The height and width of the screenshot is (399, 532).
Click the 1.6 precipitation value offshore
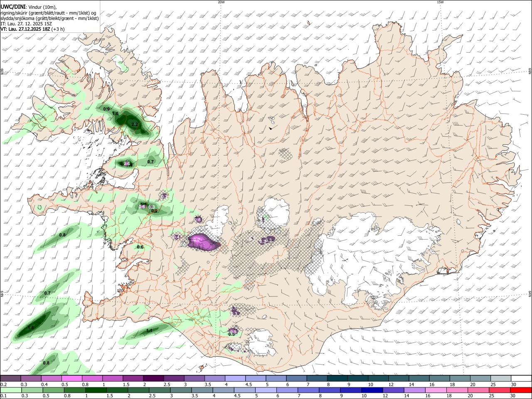click(x=31, y=328)
